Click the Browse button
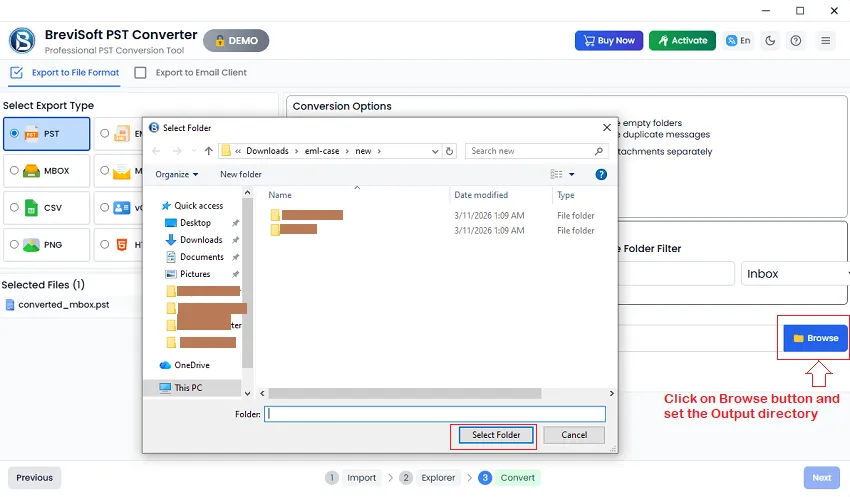This screenshot has width=850, height=497. pyautogui.click(x=815, y=338)
